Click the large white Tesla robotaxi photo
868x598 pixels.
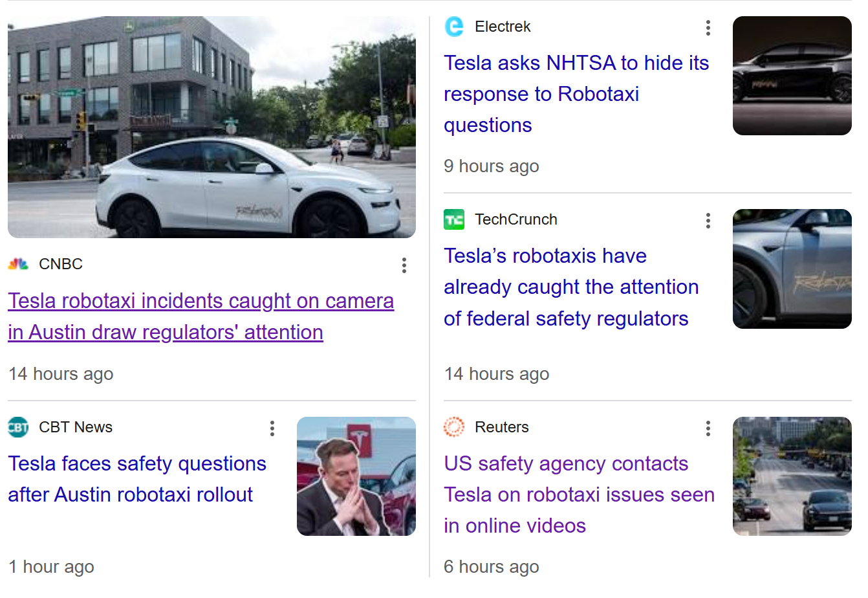point(212,127)
